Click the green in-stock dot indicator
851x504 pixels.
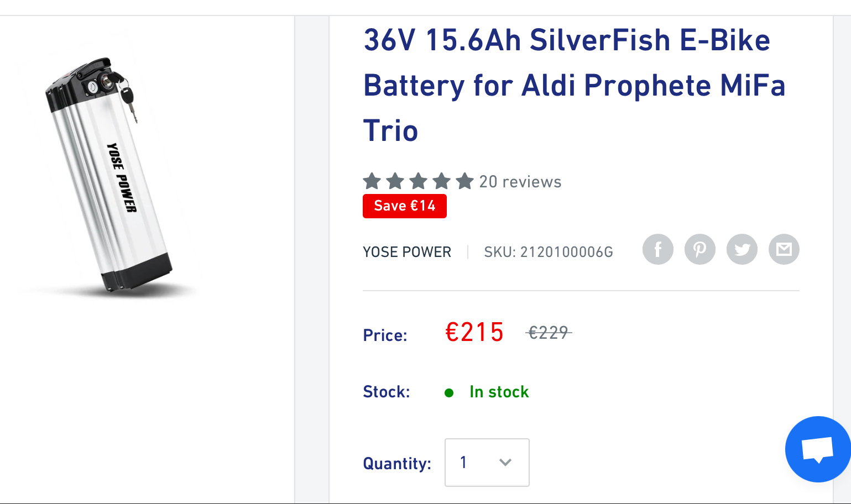point(449,393)
